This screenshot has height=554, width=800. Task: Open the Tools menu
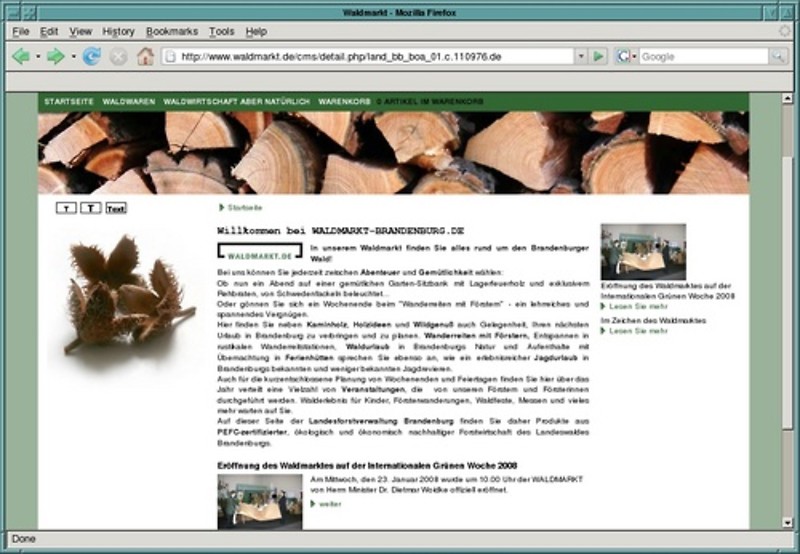[221, 32]
